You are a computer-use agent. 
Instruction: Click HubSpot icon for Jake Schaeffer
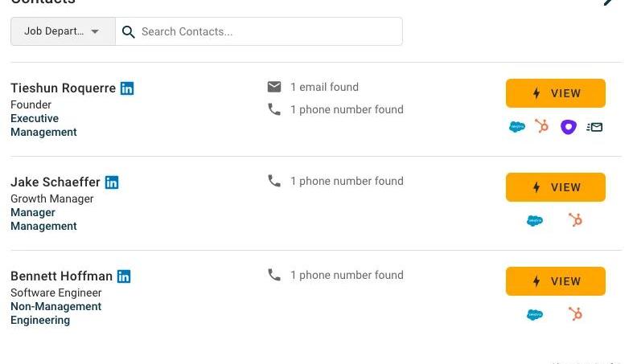tap(575, 220)
